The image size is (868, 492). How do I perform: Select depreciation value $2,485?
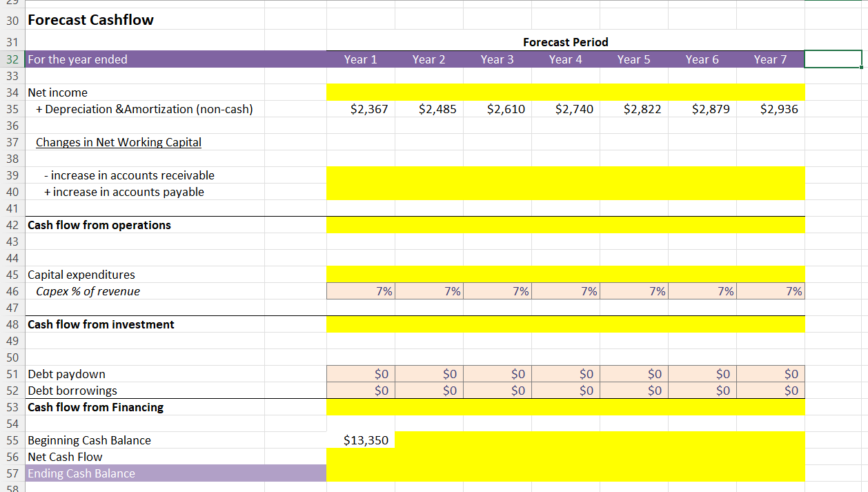428,109
